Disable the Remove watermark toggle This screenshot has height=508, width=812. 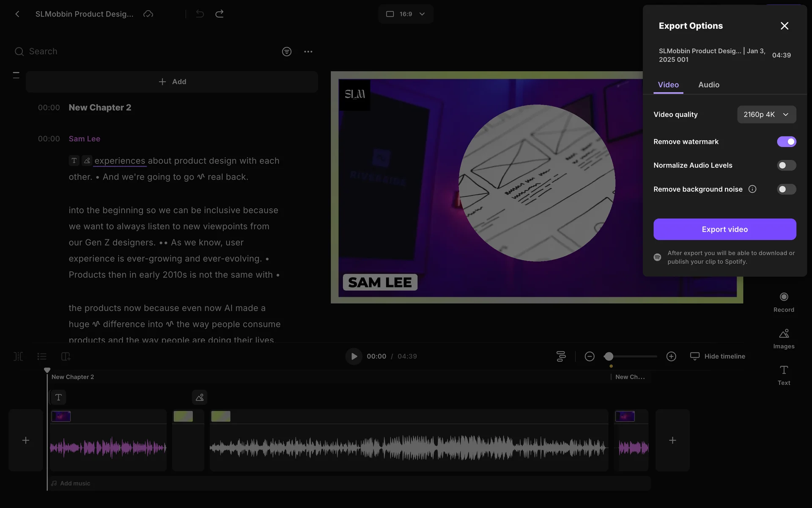tap(786, 142)
